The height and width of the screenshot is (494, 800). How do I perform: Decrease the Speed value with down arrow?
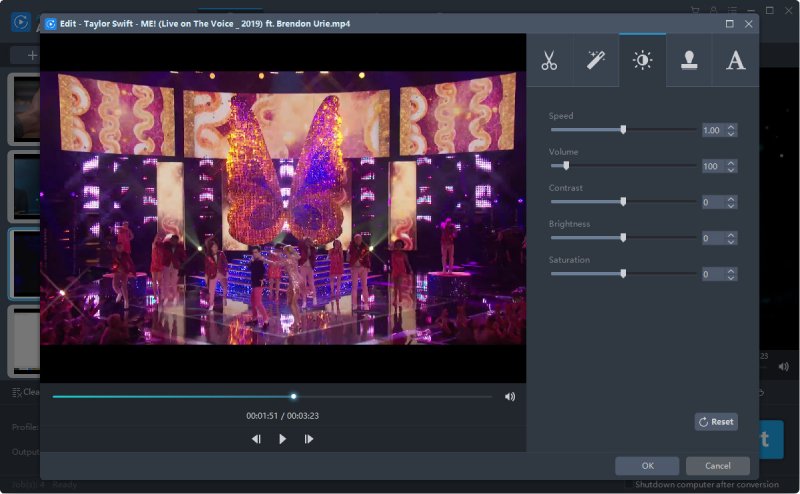coord(731,134)
